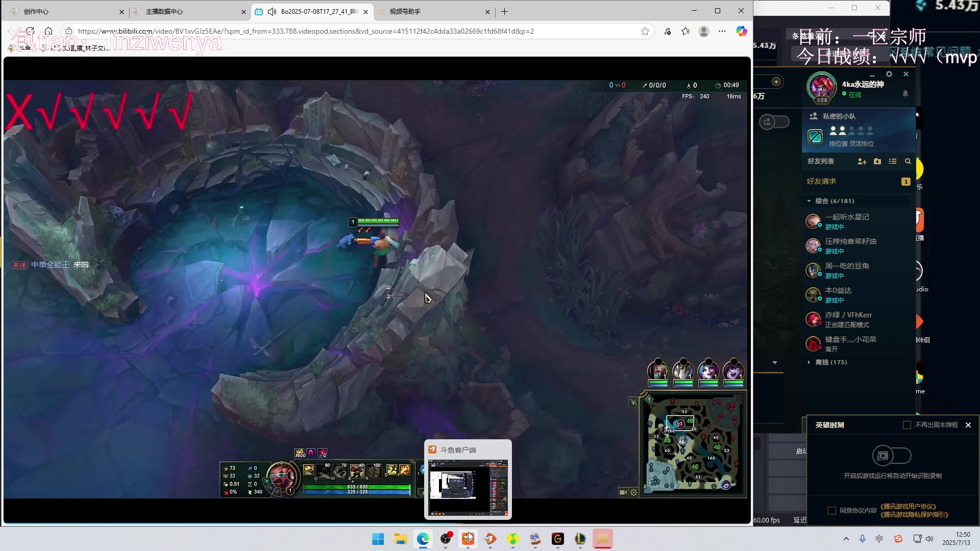Click 斗鱼客户端 window preview thumbnail
The width and height of the screenshot is (980, 551).
point(468,487)
